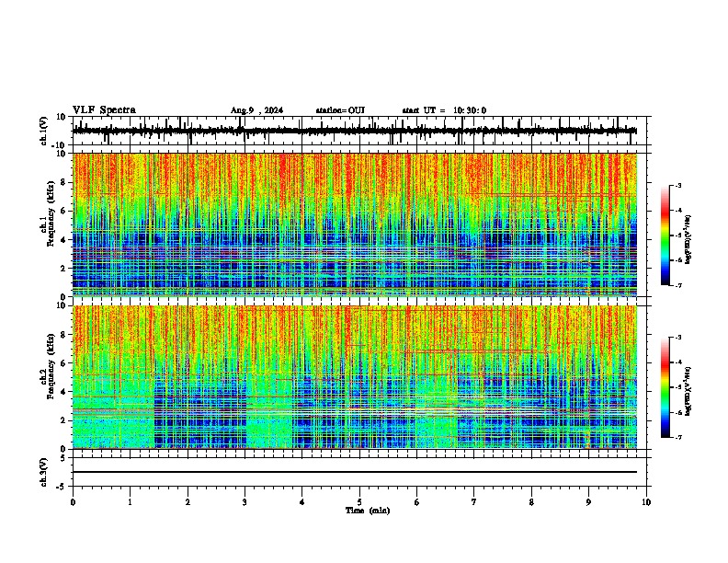Click the "5" minute tick on the time axis

click(359, 502)
